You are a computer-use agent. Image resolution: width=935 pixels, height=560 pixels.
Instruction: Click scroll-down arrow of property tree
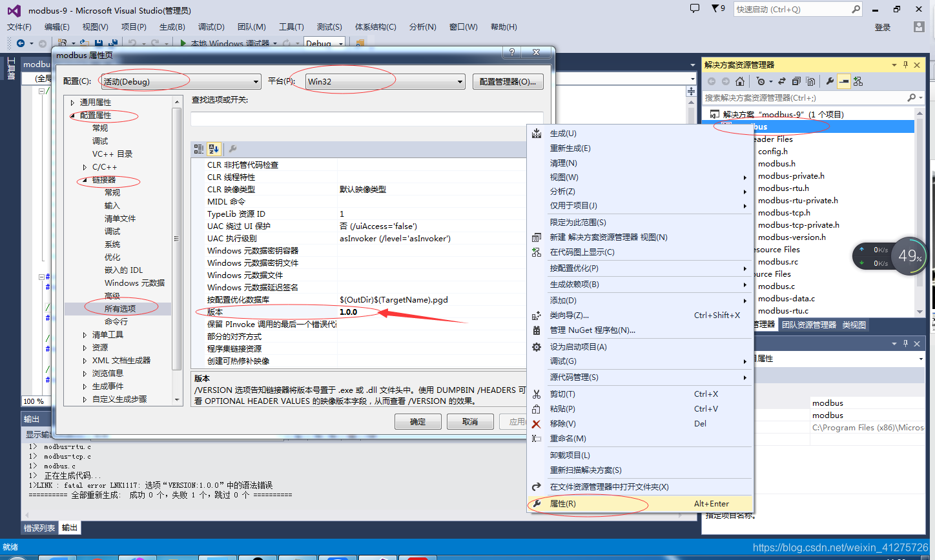(x=177, y=400)
